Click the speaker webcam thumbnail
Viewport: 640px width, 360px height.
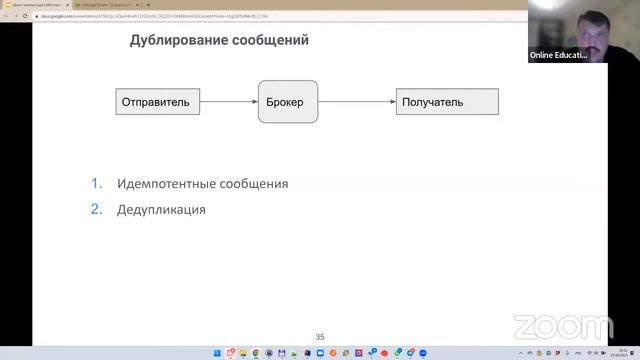tap(584, 31)
